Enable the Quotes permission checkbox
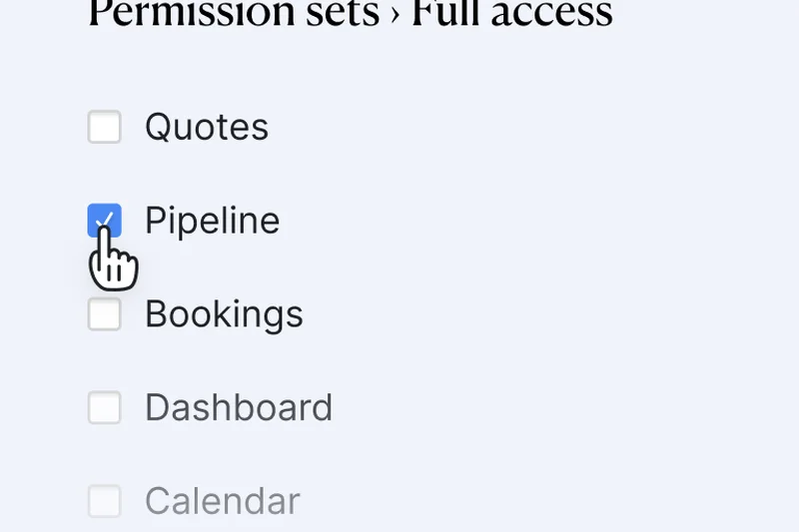Screen dimensions: 799x532 (105, 128)
